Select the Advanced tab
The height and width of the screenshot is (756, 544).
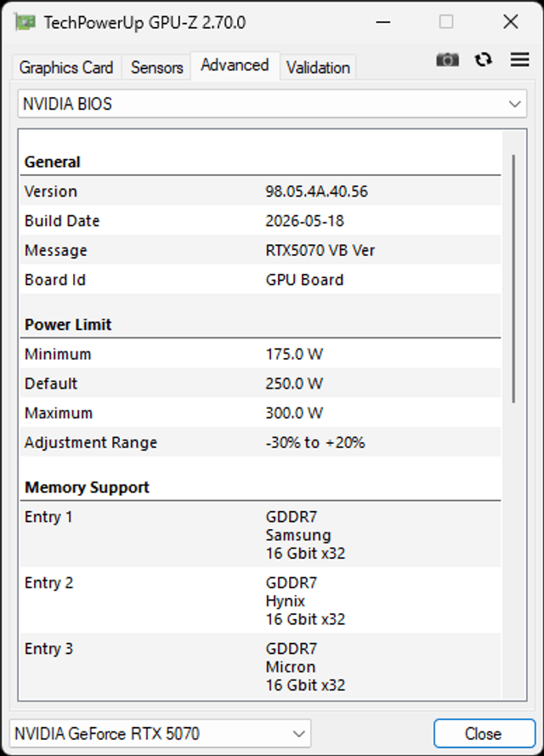[x=235, y=65]
